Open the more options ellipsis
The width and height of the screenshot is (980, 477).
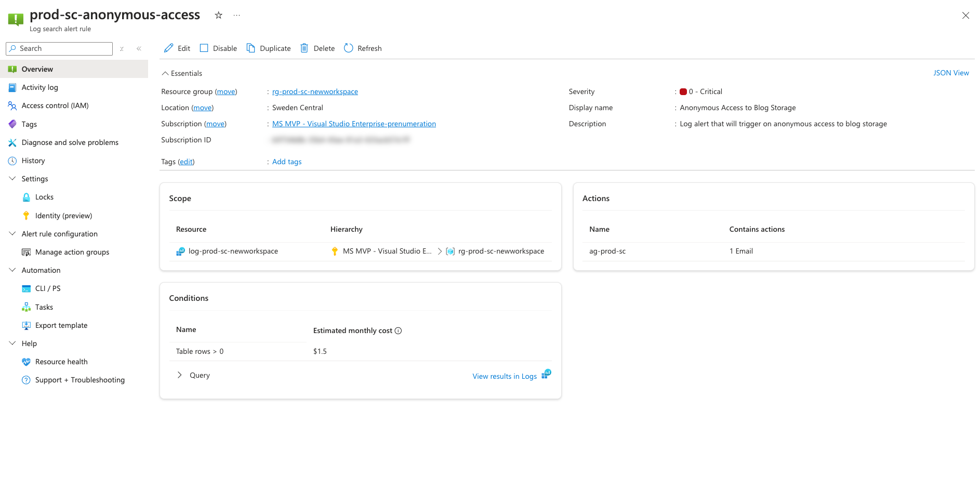tap(237, 15)
